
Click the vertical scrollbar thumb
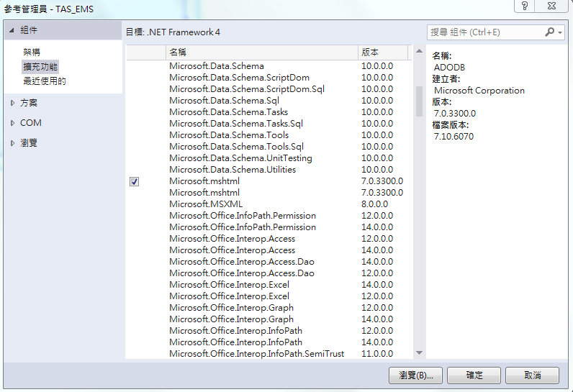pos(419,101)
